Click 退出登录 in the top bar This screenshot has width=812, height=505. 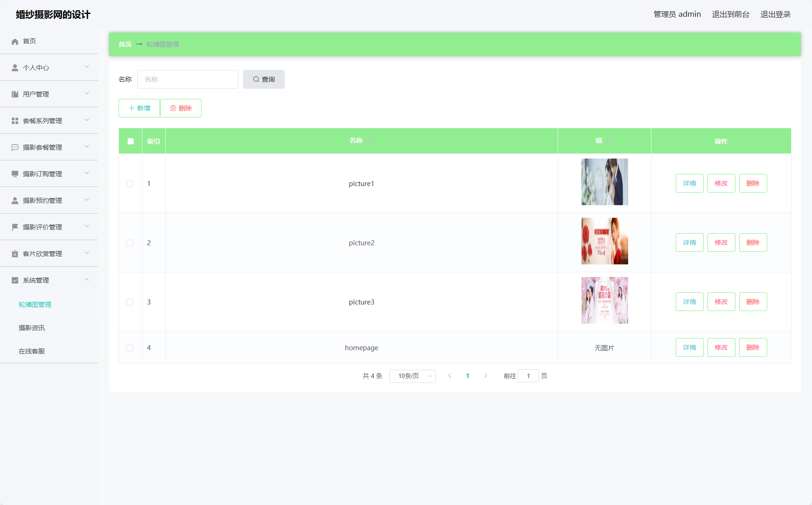[x=776, y=14]
